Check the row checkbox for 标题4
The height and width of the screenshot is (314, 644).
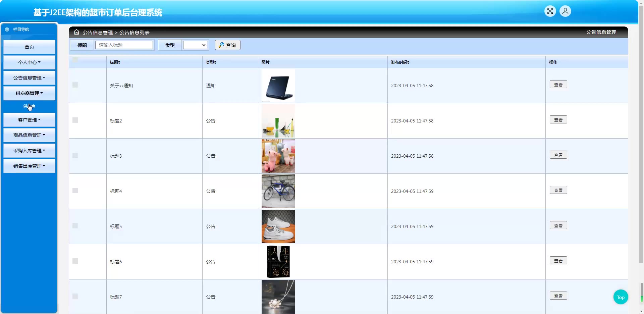pyautogui.click(x=75, y=191)
